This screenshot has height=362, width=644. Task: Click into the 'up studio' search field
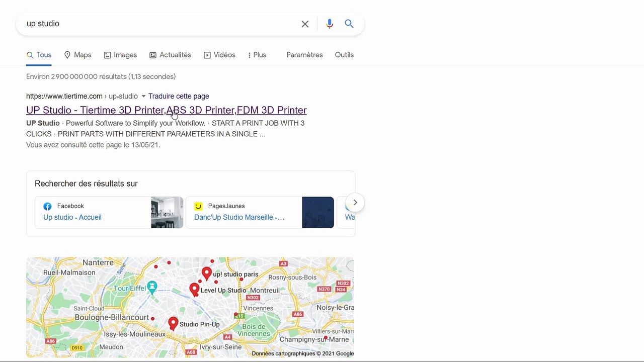161,24
